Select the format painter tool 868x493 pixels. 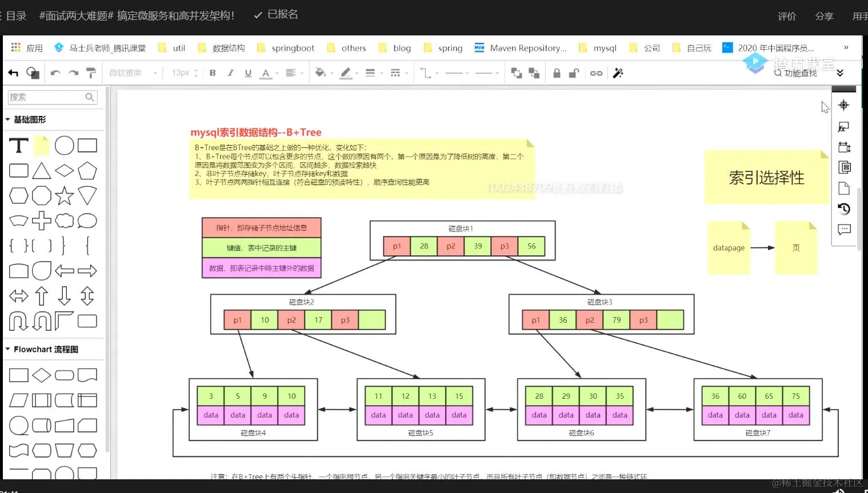click(x=91, y=73)
